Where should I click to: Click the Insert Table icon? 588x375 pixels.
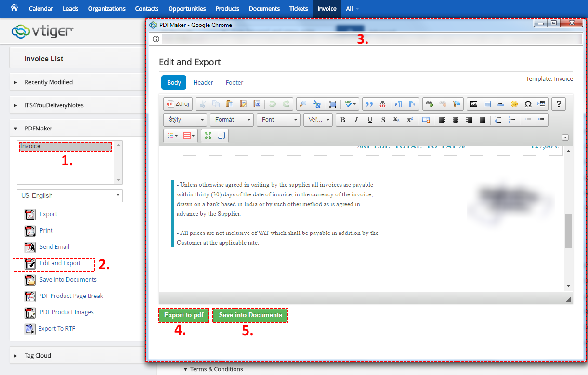[487, 104]
